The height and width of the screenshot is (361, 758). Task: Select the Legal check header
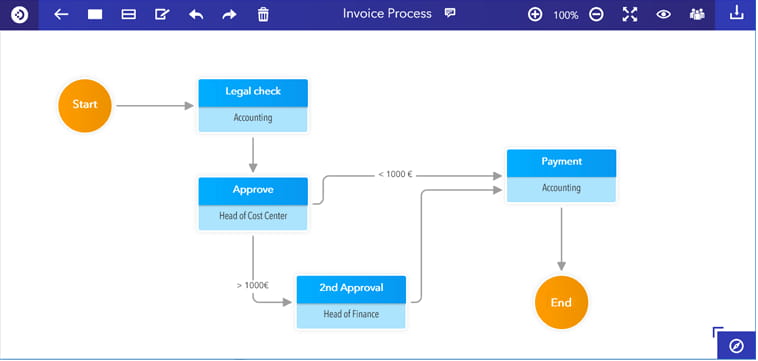(x=253, y=92)
